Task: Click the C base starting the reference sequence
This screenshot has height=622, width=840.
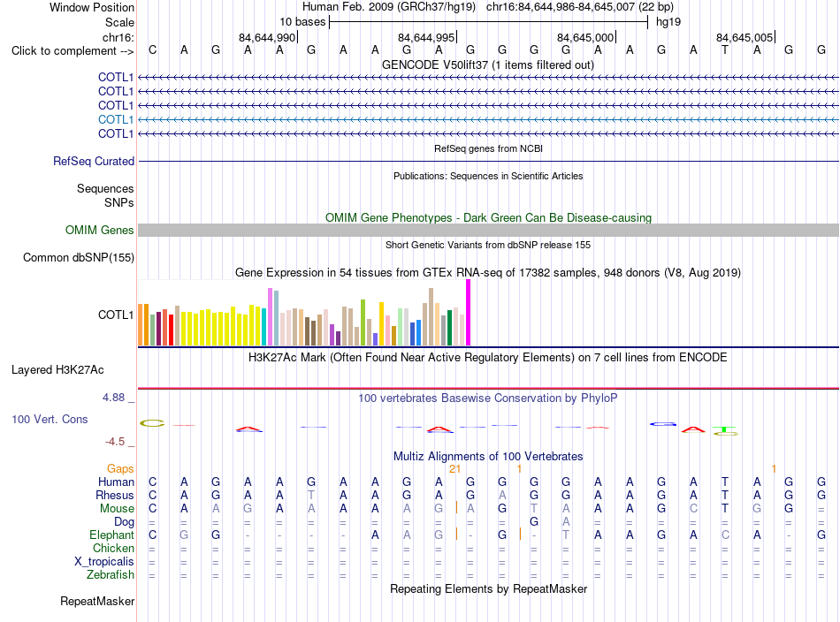Action: 153,50
